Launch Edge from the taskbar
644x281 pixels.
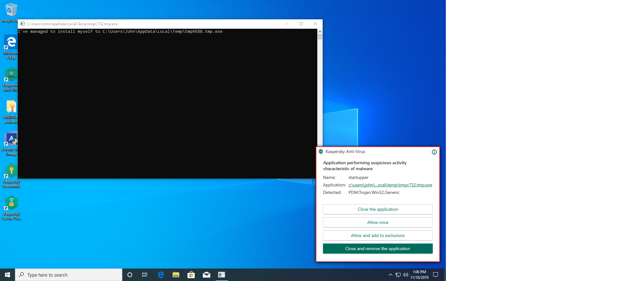click(x=161, y=275)
